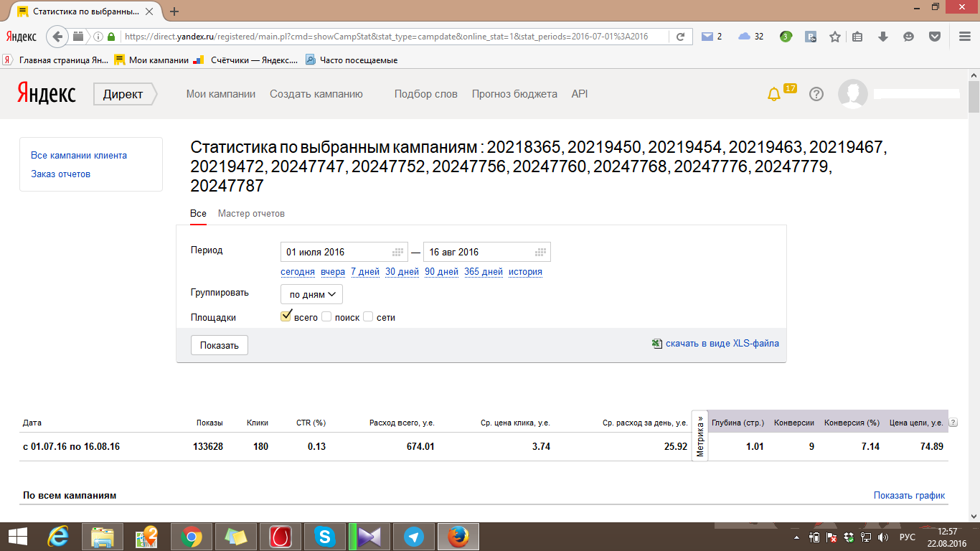Open the API navigation item
980x551 pixels.
(x=580, y=94)
